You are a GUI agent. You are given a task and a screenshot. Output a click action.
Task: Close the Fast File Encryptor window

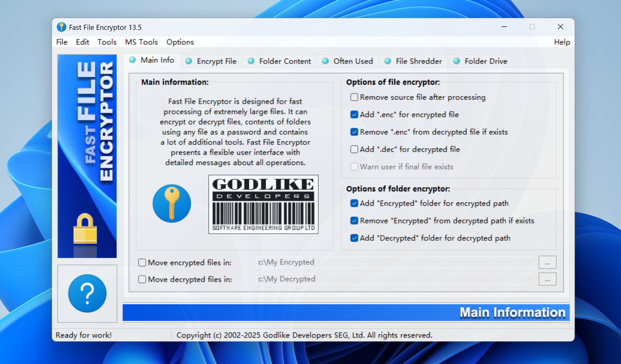(x=560, y=27)
